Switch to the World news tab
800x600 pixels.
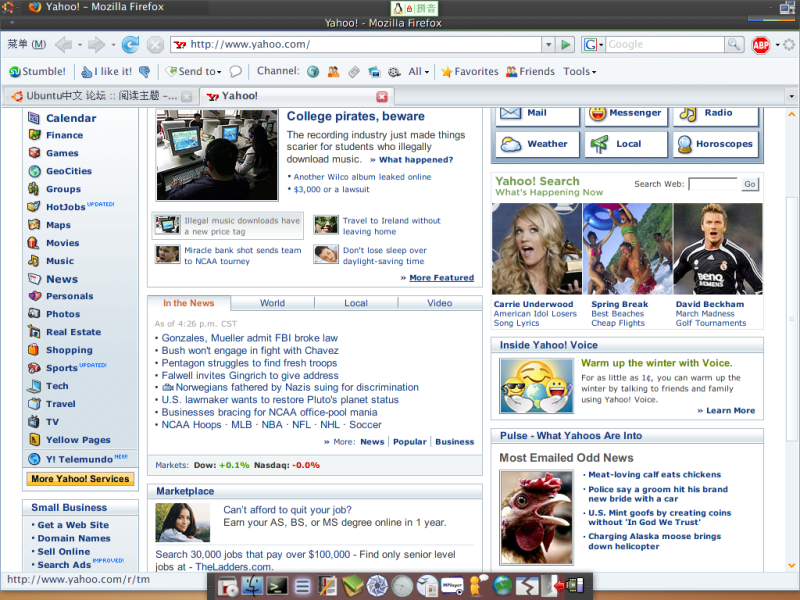[272, 303]
